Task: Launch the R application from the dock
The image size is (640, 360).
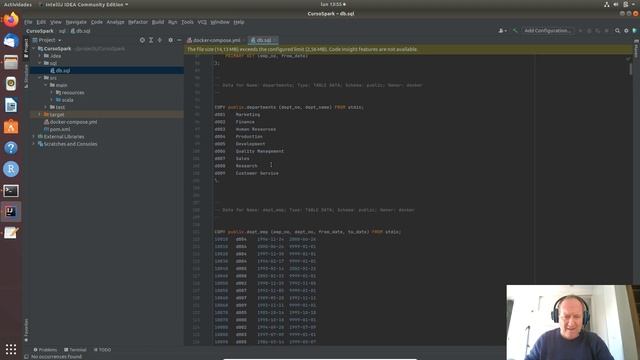Action: (11, 169)
